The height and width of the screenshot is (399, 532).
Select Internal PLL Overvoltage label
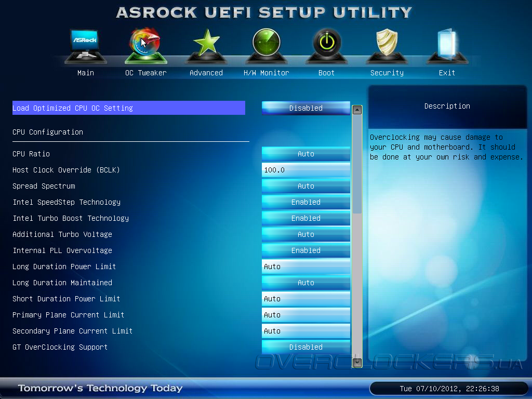[x=62, y=250]
